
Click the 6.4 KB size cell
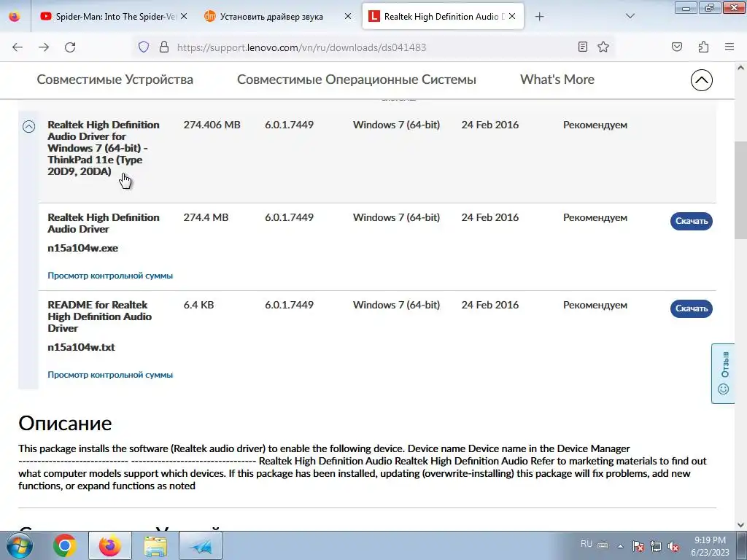(198, 305)
